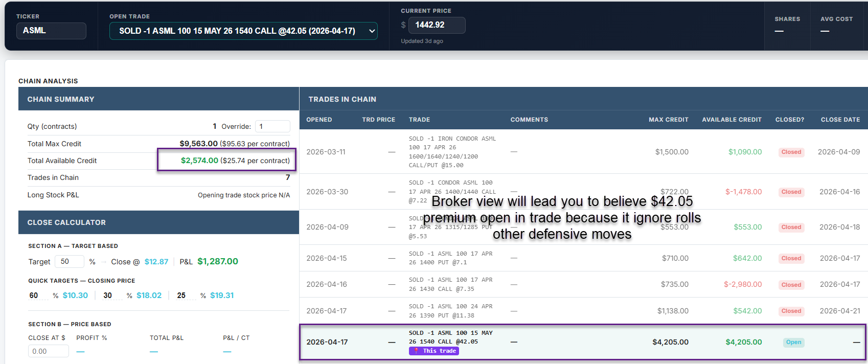
Task: Select the $-1,478.00 available credit value
Action: pyautogui.click(x=743, y=192)
